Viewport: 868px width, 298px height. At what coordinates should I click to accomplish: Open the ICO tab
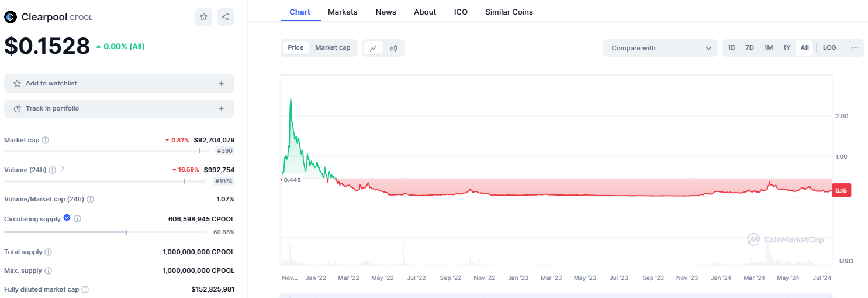click(x=461, y=12)
